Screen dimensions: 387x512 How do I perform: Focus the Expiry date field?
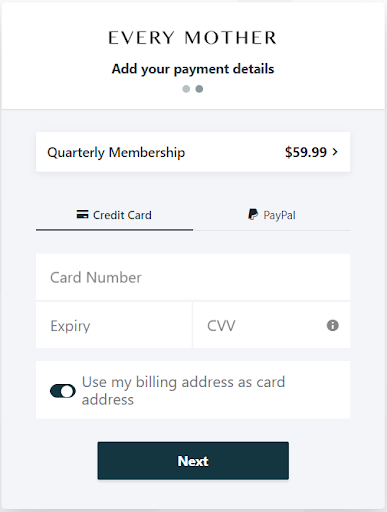click(x=114, y=325)
